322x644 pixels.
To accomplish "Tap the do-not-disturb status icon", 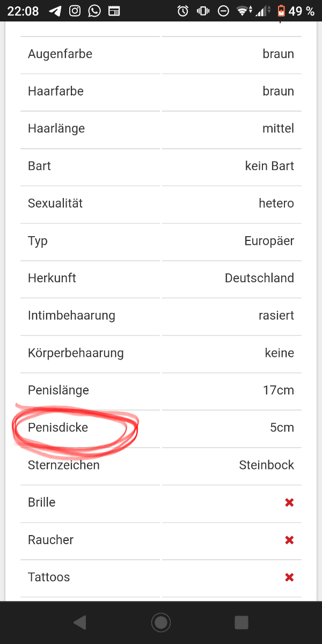I will point(223,11).
